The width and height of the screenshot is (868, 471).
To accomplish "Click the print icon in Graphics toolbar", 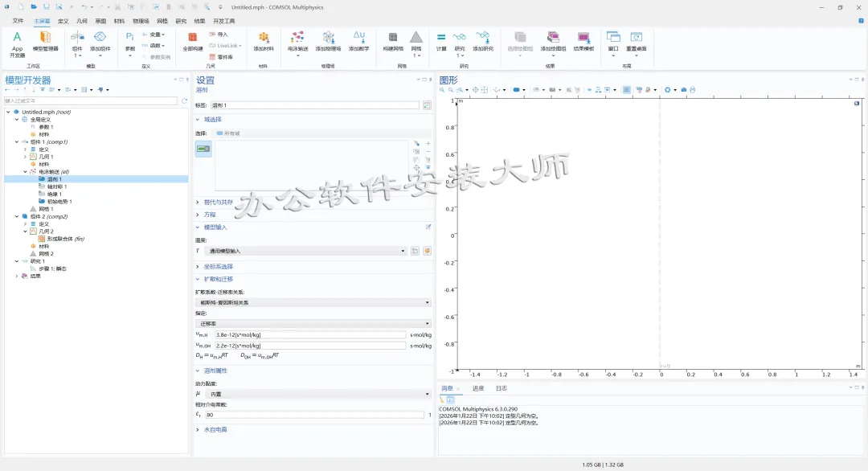I will point(693,90).
